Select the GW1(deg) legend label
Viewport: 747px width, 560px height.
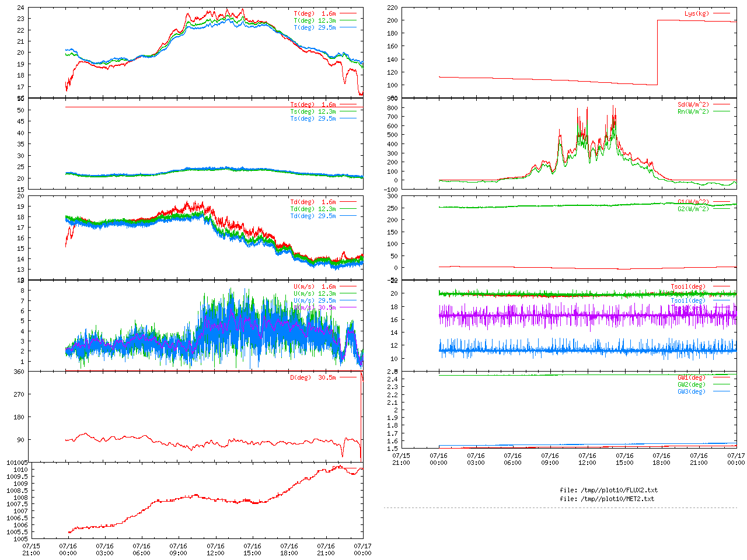pos(692,378)
